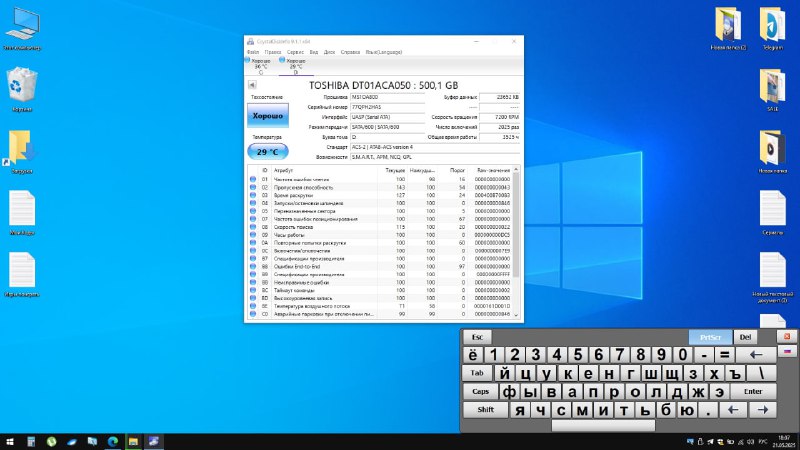This screenshot has height=450, width=800.
Task: Open the Правка menu
Action: tap(273, 52)
